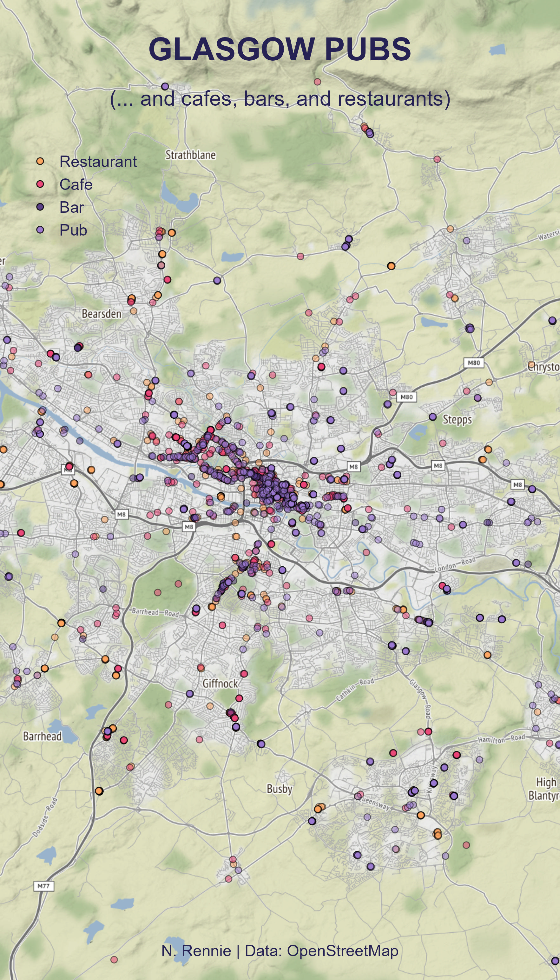Click the Strathblane place label
Viewport: 560px width, 980px height.
[x=190, y=155]
